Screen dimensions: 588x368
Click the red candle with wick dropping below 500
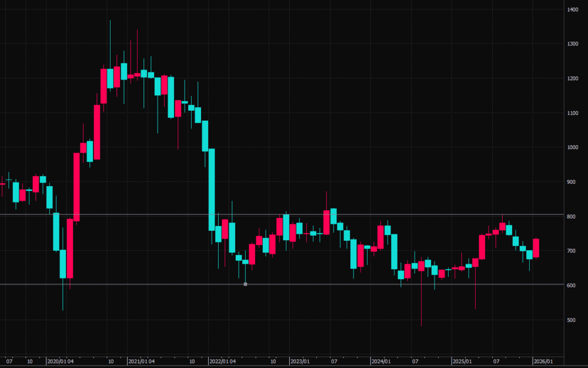421,266
